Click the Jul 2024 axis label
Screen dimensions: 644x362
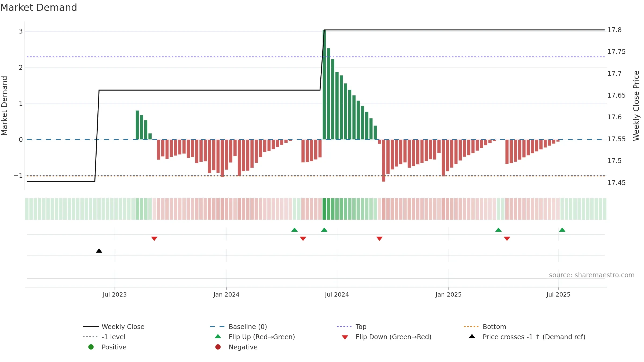point(337,295)
